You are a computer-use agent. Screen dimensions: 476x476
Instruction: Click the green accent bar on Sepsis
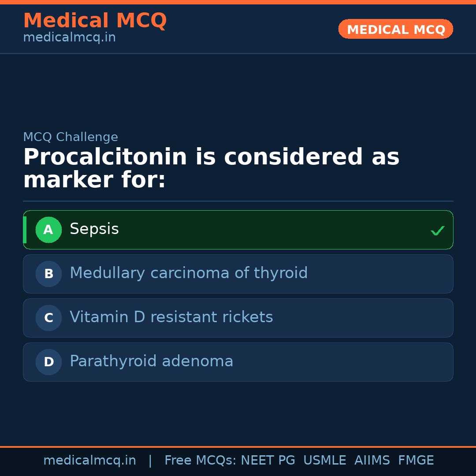[25, 230]
